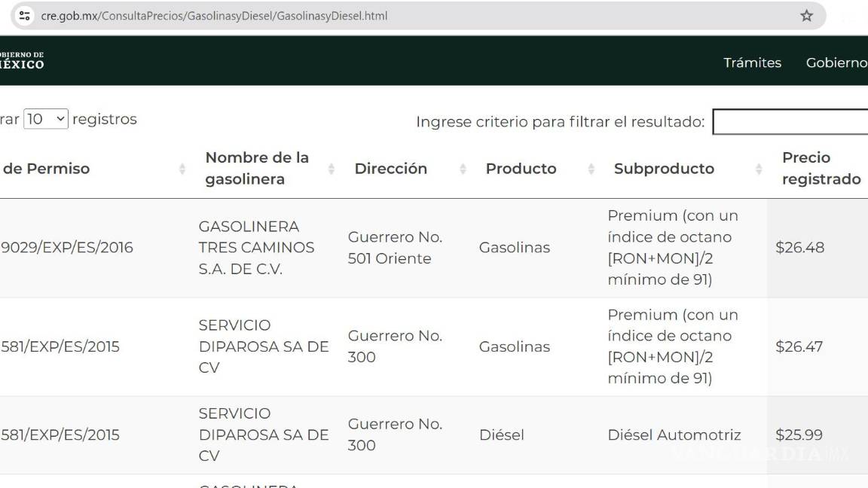Click sort arrows beside the Dirección column
The width and height of the screenshot is (868, 488).
click(463, 169)
